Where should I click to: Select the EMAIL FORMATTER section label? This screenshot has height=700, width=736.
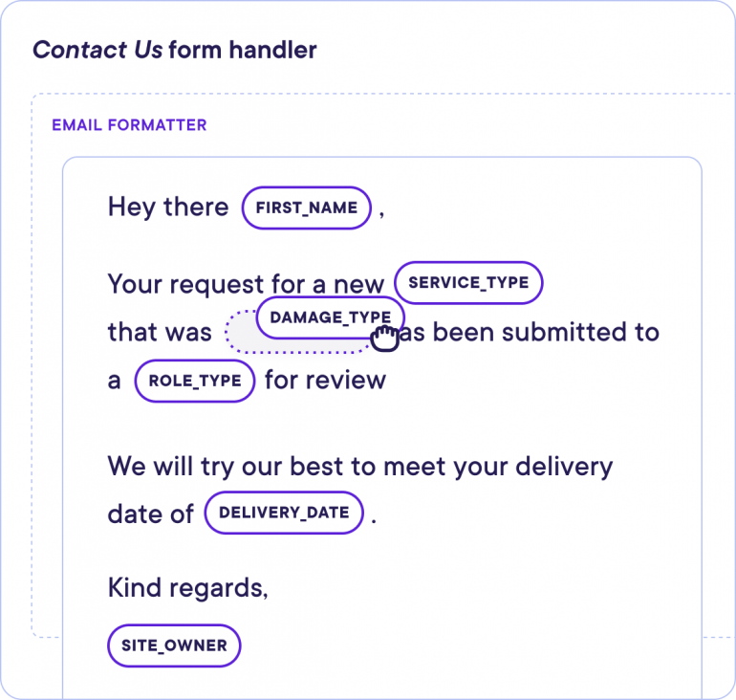pos(129,125)
